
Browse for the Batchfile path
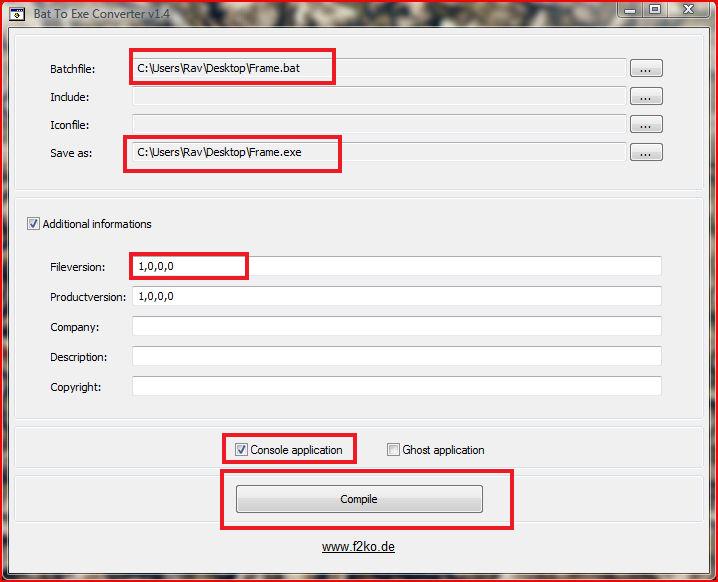(x=646, y=68)
